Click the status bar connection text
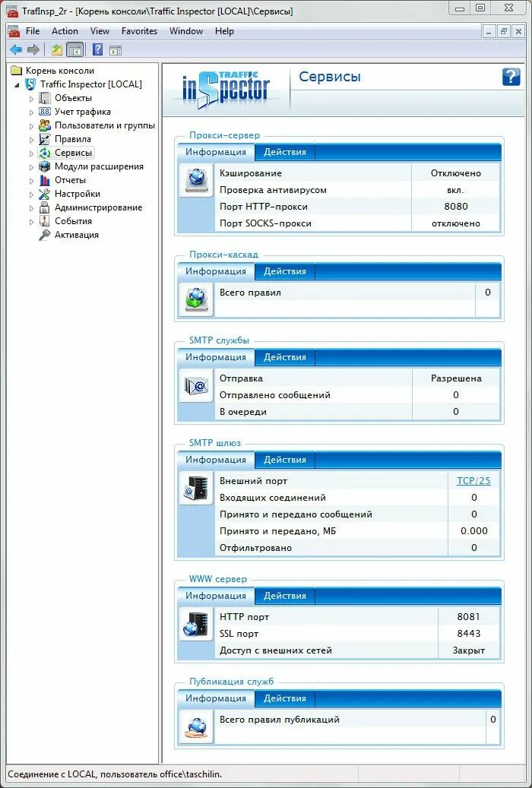Screen dimensions: 532x788 115,774
